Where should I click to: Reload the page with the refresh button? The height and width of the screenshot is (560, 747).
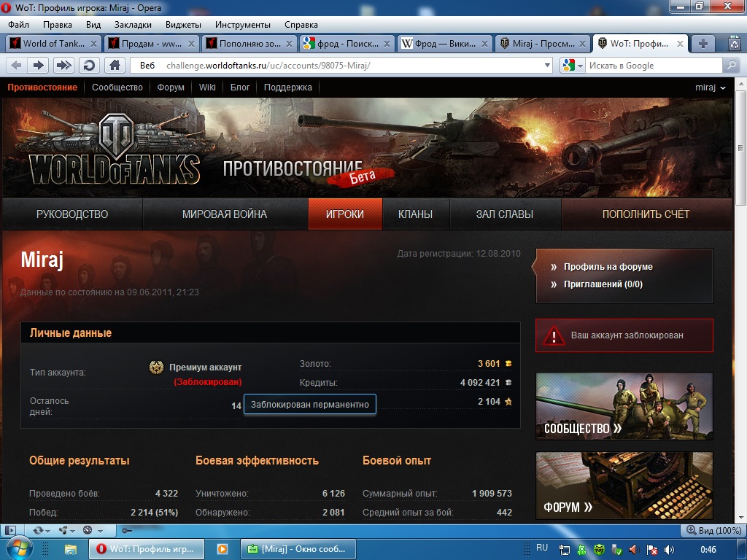click(89, 65)
